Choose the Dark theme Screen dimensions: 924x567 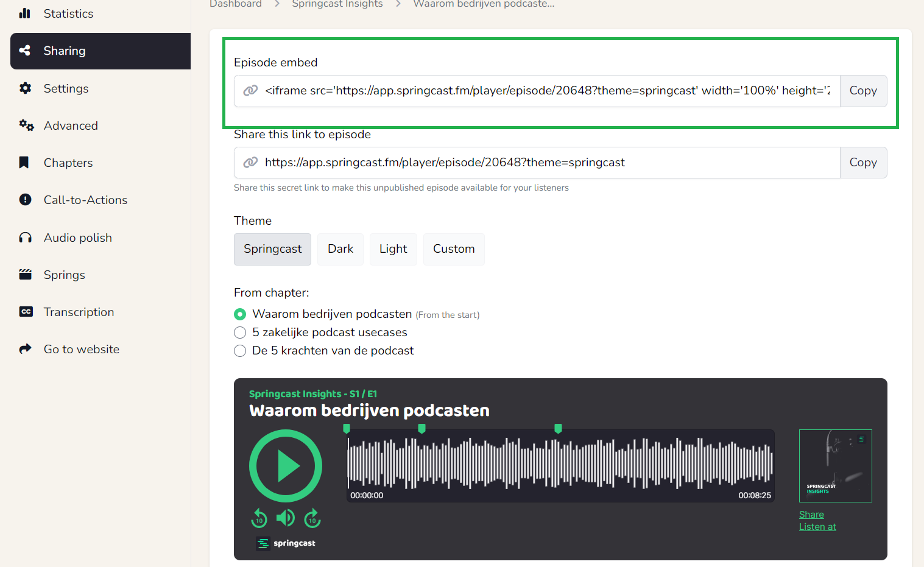(x=340, y=249)
